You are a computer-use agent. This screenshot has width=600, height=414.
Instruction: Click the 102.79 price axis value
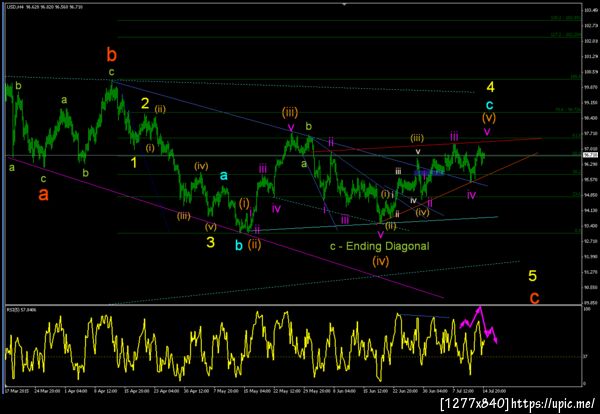(590, 26)
